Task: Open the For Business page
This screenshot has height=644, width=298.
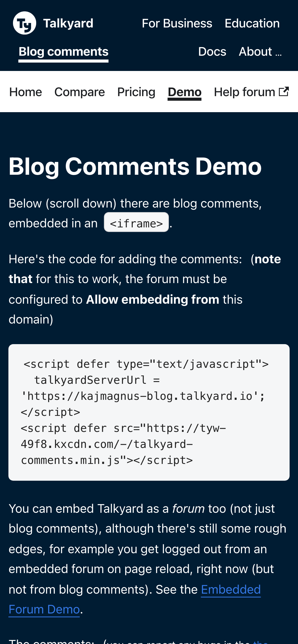Action: pos(177,23)
